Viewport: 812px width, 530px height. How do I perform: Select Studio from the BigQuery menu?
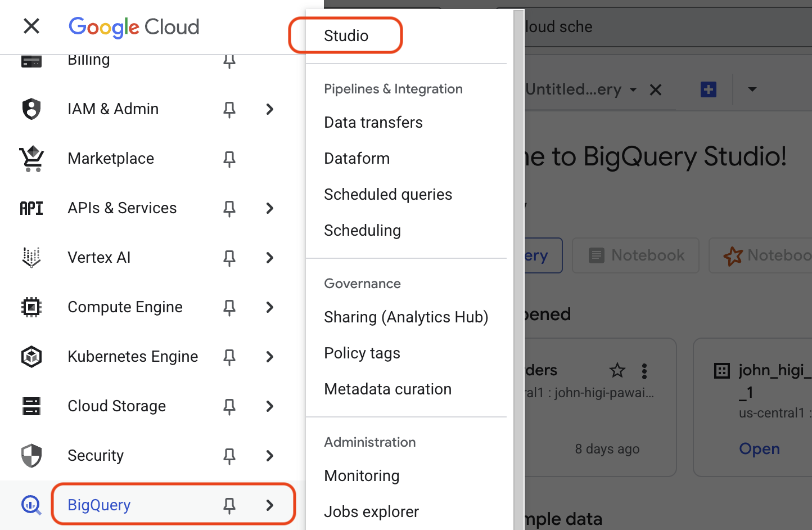tap(346, 35)
